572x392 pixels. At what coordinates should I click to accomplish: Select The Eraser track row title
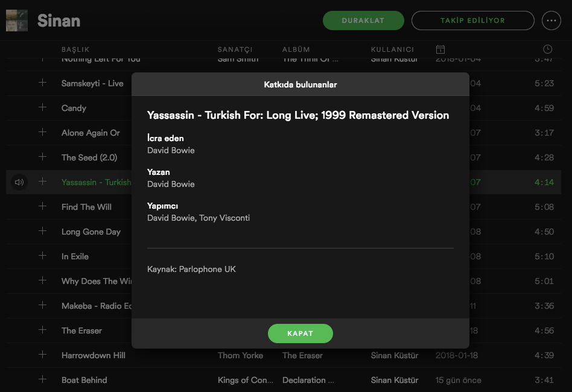[81, 330]
